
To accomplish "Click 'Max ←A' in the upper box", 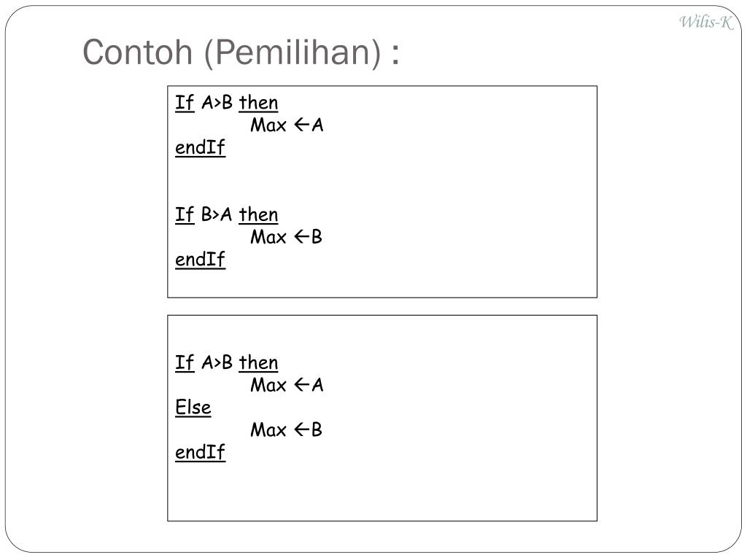I will [287, 125].
